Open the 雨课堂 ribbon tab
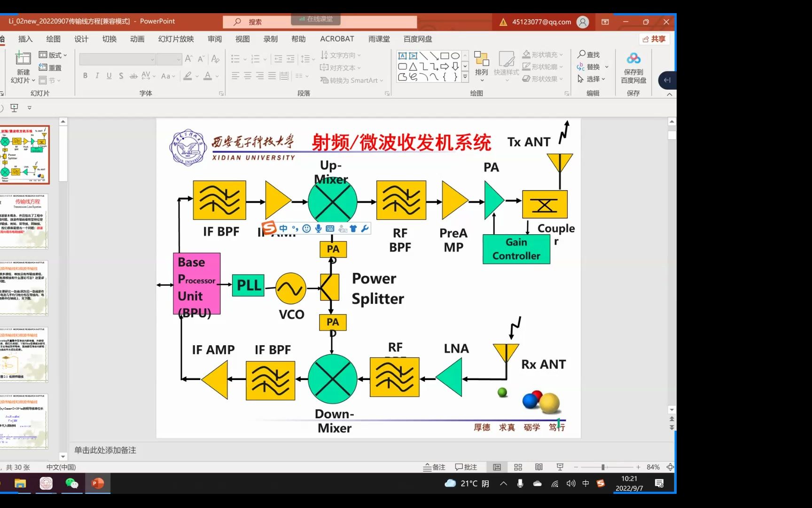 [379, 39]
